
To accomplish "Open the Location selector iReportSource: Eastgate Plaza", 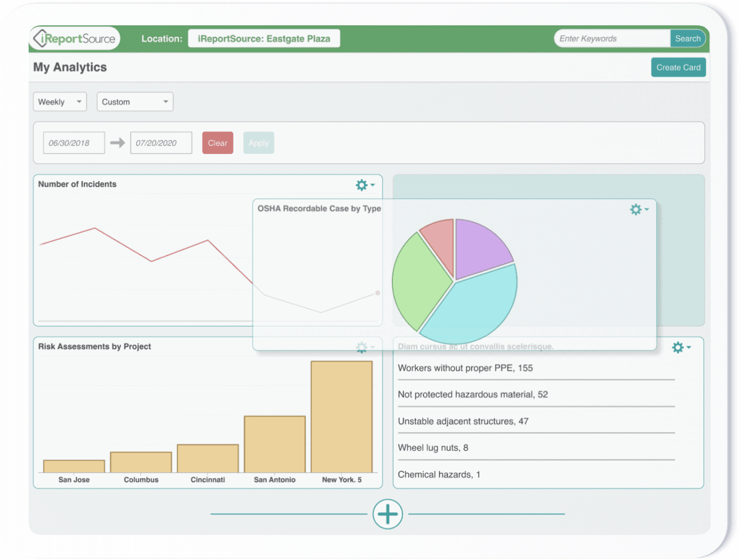I will tap(264, 38).
